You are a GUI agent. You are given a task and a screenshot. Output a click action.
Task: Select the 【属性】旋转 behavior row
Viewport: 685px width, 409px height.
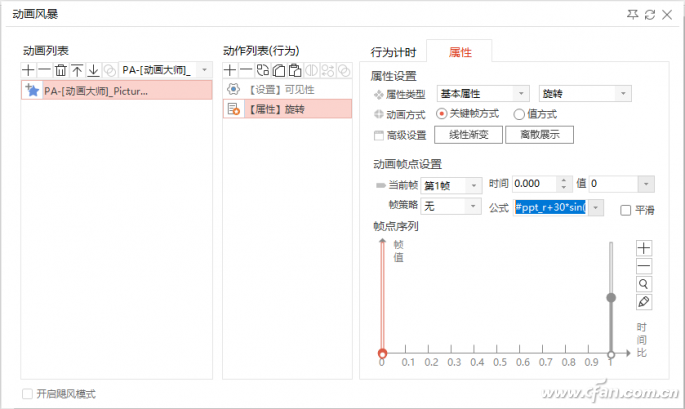(287, 109)
